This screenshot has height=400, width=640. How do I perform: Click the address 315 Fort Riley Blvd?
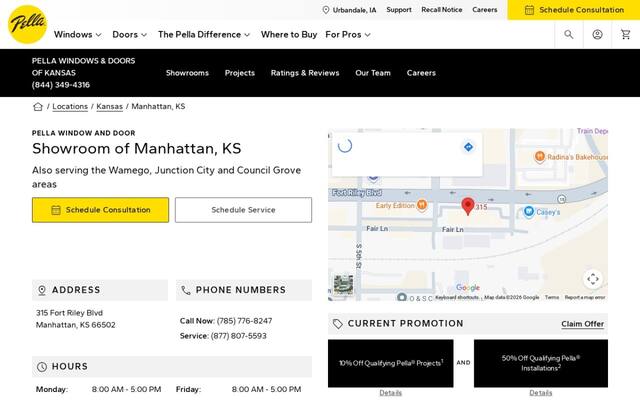coord(69,313)
